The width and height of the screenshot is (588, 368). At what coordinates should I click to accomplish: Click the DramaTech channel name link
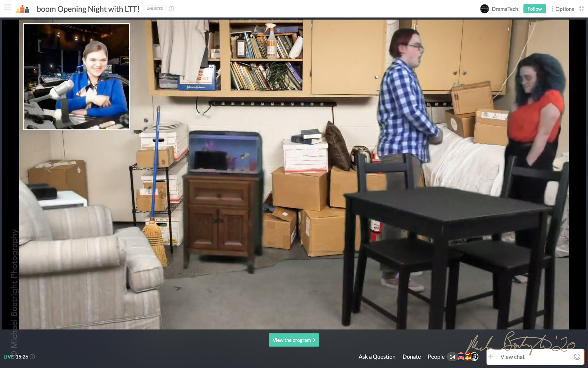coord(505,9)
